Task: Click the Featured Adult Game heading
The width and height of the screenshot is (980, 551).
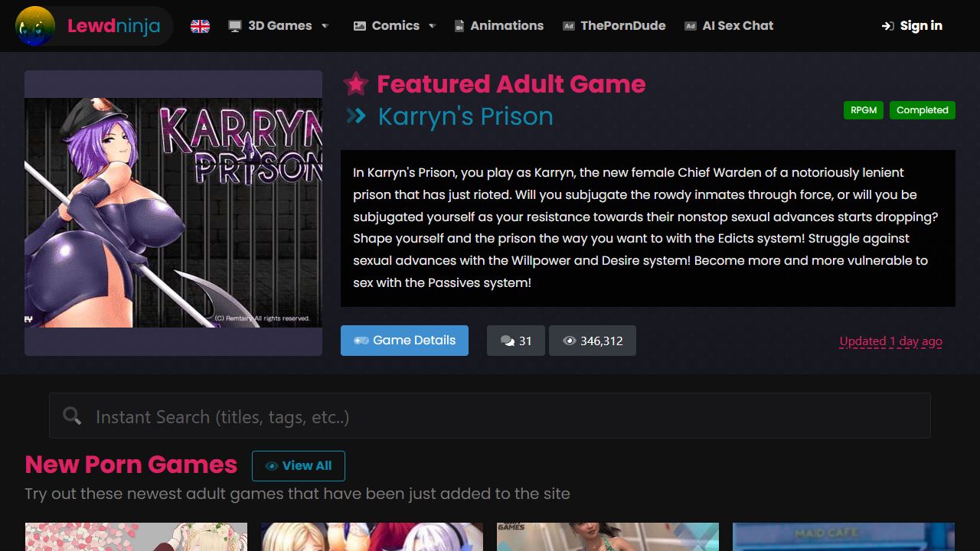Action: pos(511,83)
